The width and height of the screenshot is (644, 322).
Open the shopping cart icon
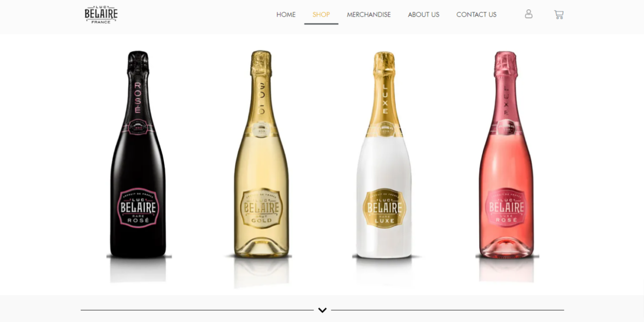tap(559, 14)
